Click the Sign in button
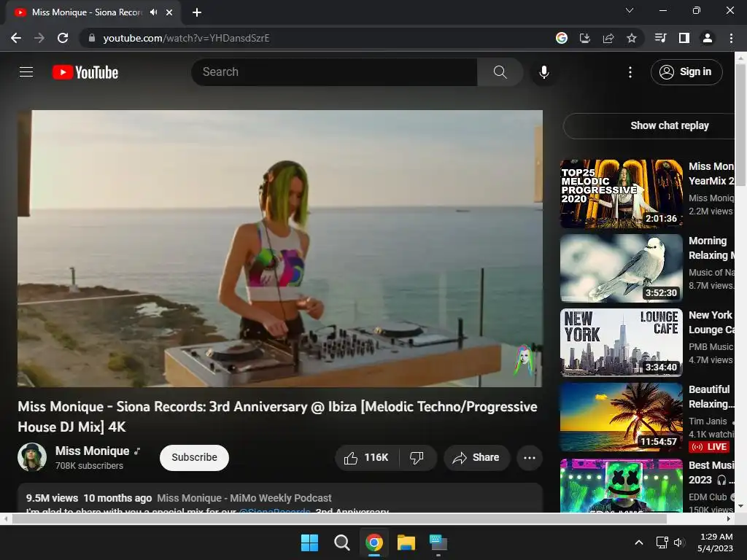The height and width of the screenshot is (560, 747). click(686, 72)
